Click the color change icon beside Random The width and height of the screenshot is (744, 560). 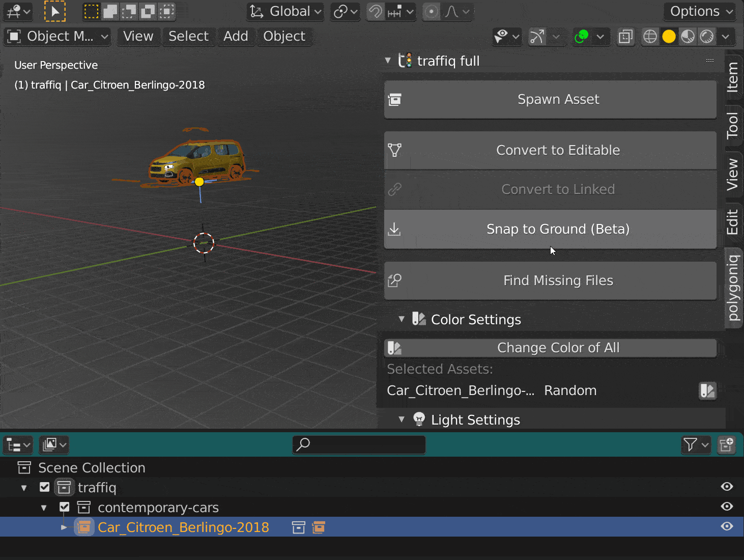tap(707, 391)
